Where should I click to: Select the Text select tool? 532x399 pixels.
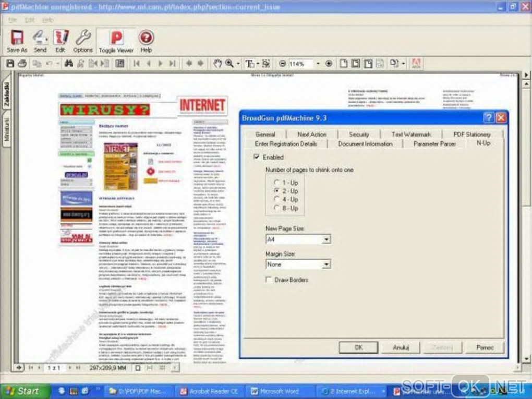pyautogui.click(x=250, y=64)
